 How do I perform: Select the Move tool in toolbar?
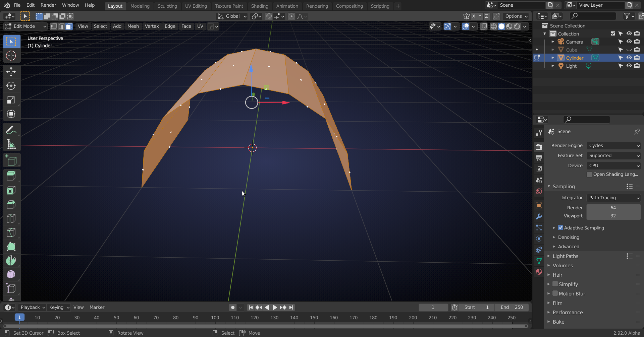(11, 72)
